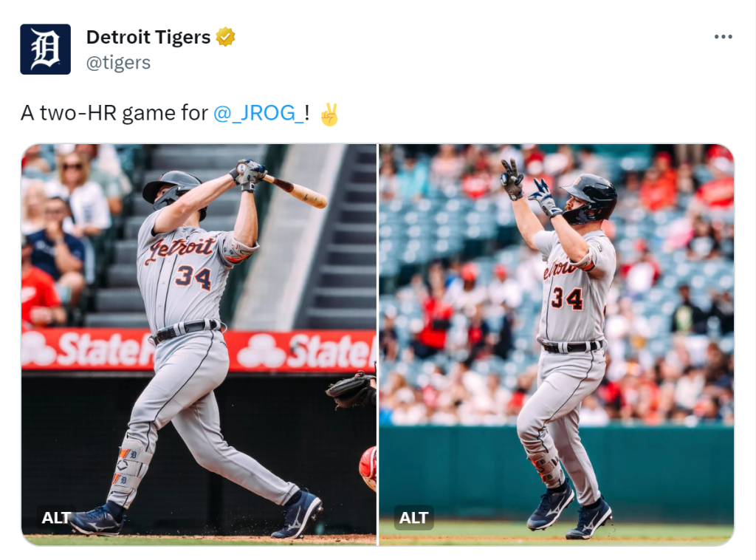Click the red State Farm banner behind batter
The width and height of the screenshot is (756, 560).
click(x=199, y=350)
